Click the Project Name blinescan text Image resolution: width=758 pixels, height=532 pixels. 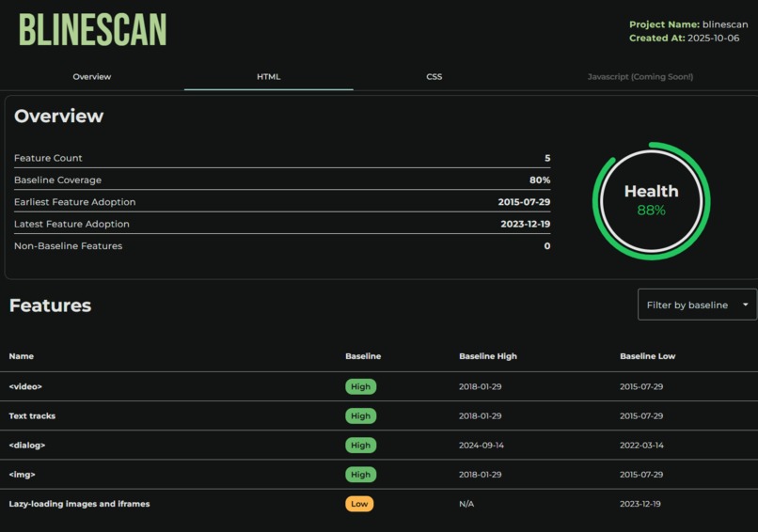tap(688, 24)
